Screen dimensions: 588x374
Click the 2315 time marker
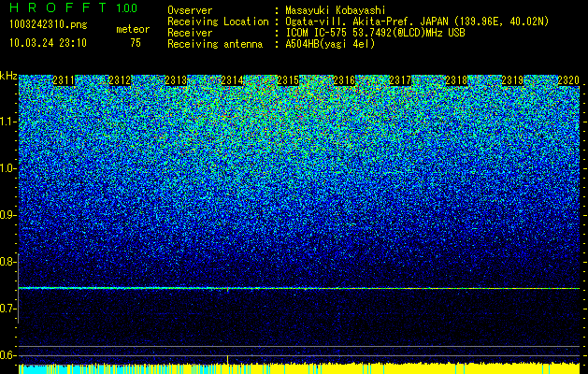coord(288,80)
